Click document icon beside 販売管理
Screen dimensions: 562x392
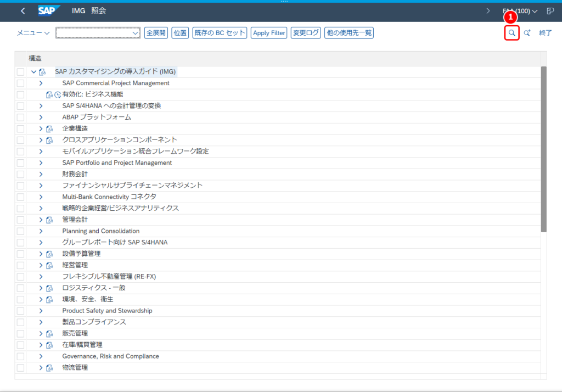point(49,334)
